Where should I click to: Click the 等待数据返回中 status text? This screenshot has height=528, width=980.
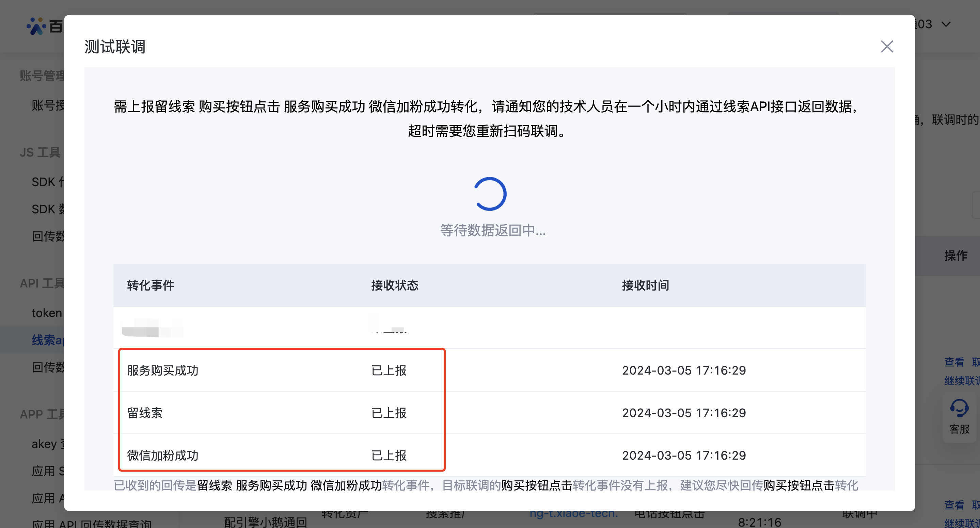pos(493,230)
